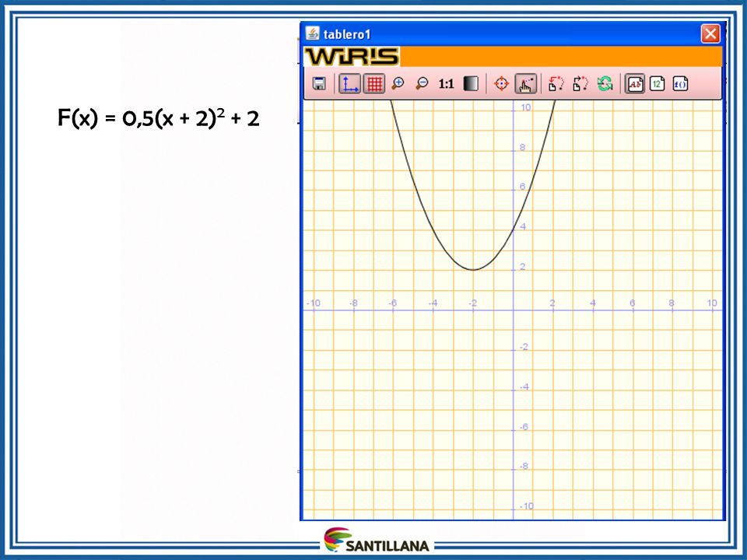Click the Santillana logo at bottom
Viewport: 747px width, 560px height.
coord(377,540)
